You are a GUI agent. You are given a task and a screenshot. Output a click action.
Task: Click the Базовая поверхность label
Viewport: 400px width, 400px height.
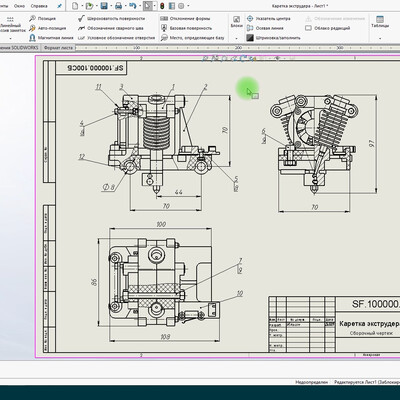click(191, 28)
